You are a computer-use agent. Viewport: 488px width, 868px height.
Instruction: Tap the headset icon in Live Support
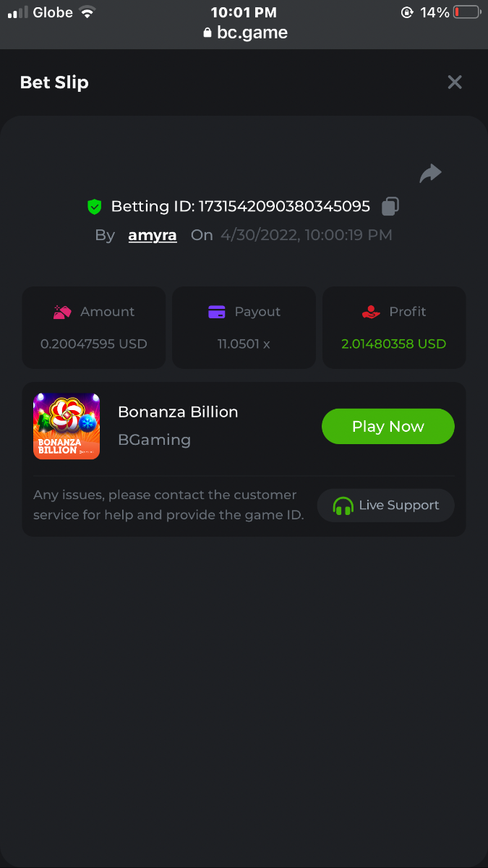pos(343,506)
